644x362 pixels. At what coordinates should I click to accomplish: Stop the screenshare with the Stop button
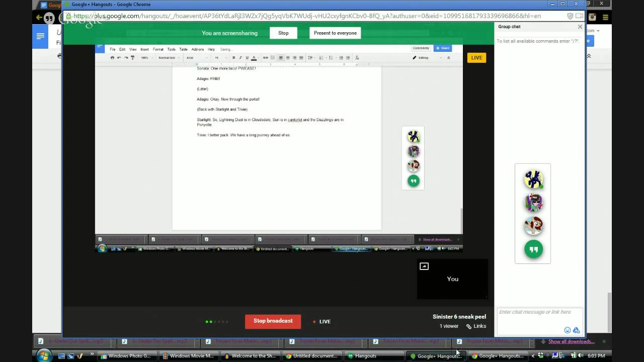283,33
